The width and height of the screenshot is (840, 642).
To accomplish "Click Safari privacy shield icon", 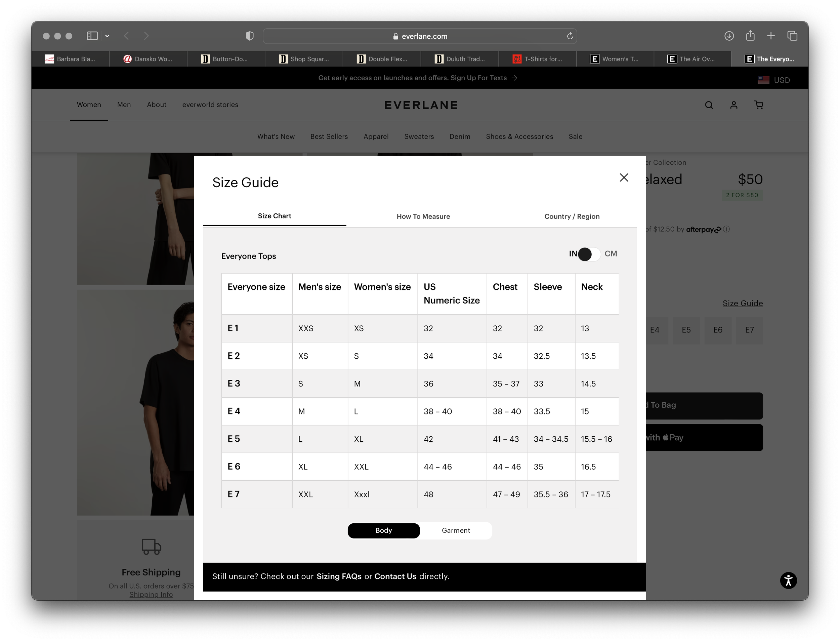I will click(x=249, y=36).
